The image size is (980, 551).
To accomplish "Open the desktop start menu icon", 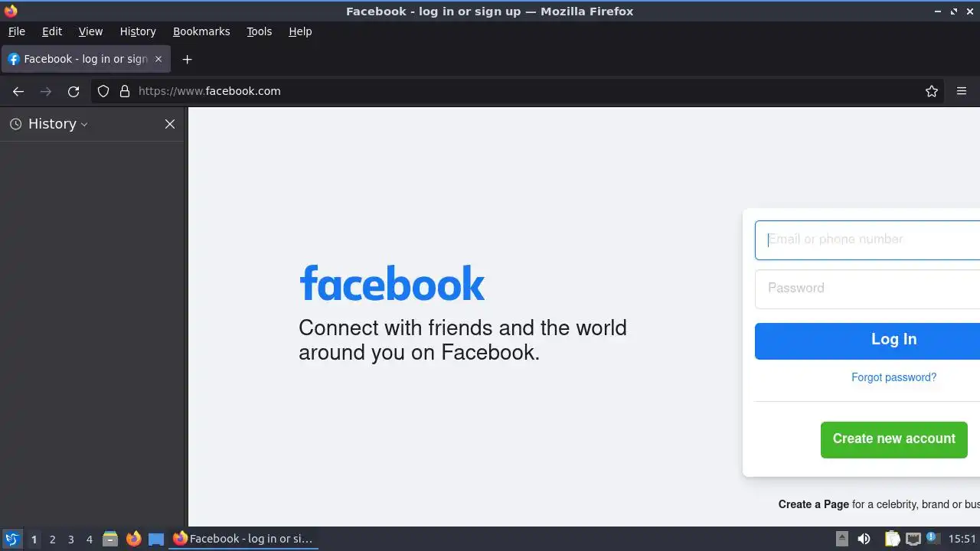I will coord(11,539).
